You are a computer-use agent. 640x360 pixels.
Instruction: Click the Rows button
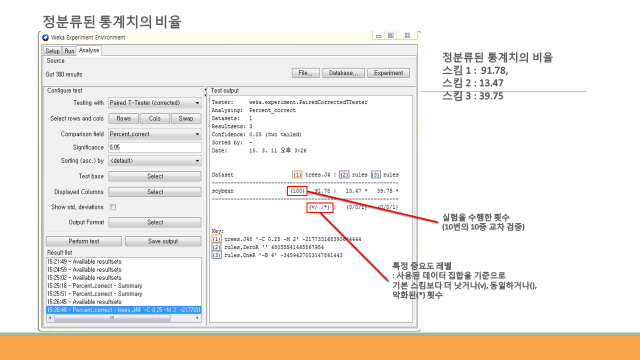[123, 119]
